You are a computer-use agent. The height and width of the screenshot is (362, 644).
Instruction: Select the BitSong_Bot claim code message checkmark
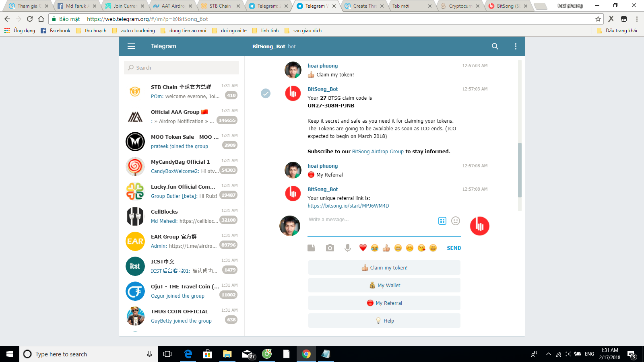coord(266,93)
